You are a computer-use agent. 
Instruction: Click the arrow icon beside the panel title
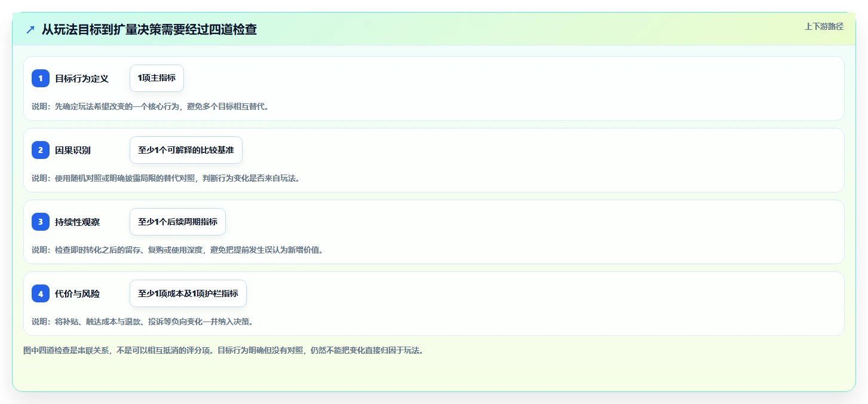pyautogui.click(x=30, y=29)
